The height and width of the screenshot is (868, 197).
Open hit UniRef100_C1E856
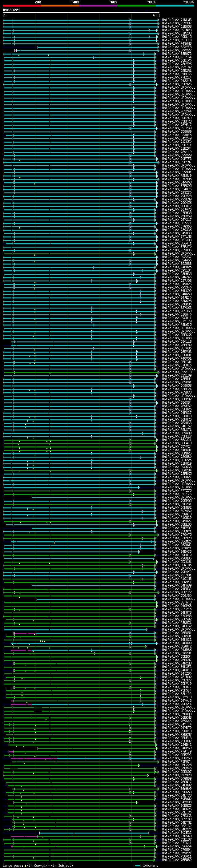(177, 26)
